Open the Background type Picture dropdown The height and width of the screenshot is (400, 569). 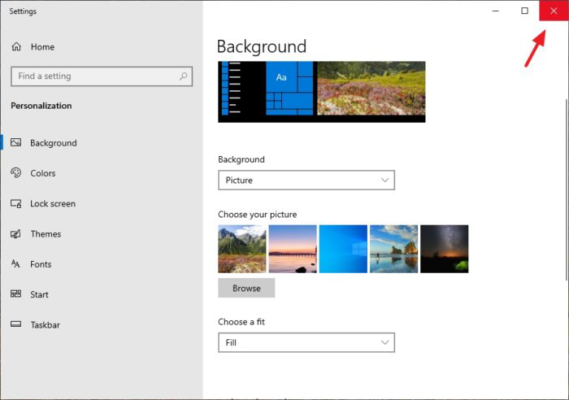point(306,180)
